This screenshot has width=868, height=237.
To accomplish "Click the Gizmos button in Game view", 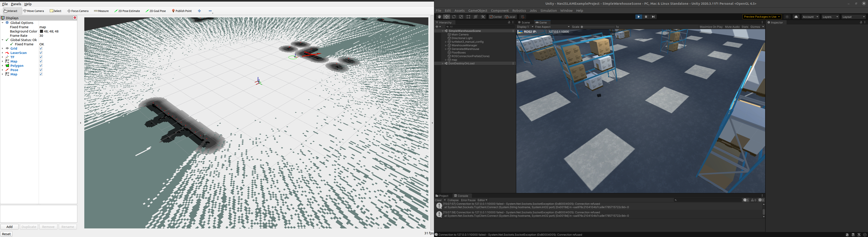I will [755, 27].
